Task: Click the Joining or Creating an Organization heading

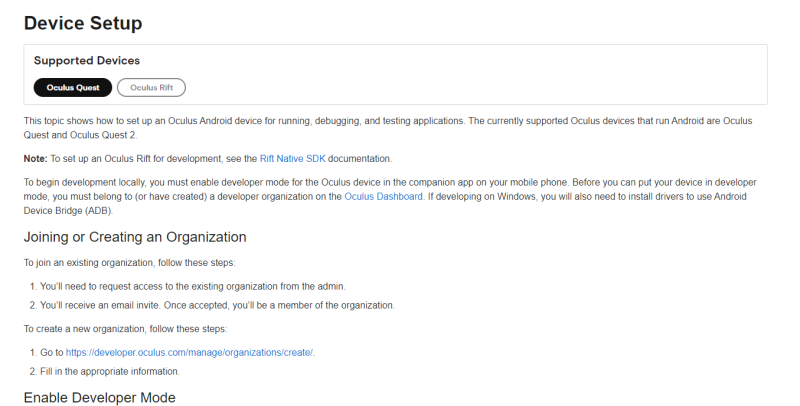Action: [x=135, y=237]
